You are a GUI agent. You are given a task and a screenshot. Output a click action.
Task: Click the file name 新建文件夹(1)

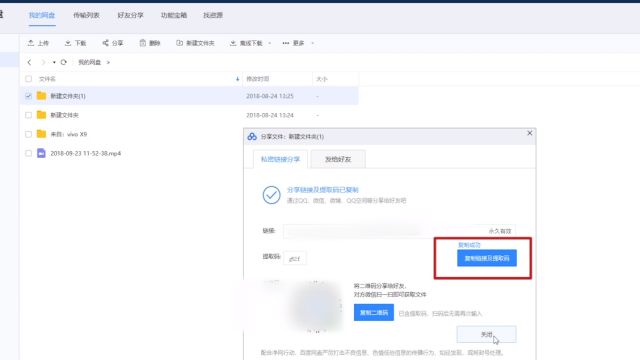coord(68,96)
